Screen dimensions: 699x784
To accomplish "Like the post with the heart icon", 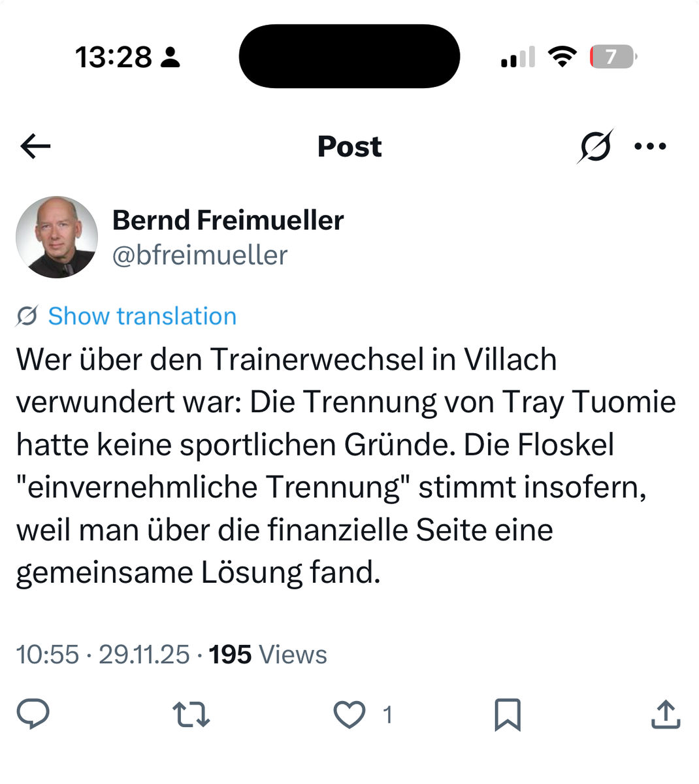I will [349, 714].
